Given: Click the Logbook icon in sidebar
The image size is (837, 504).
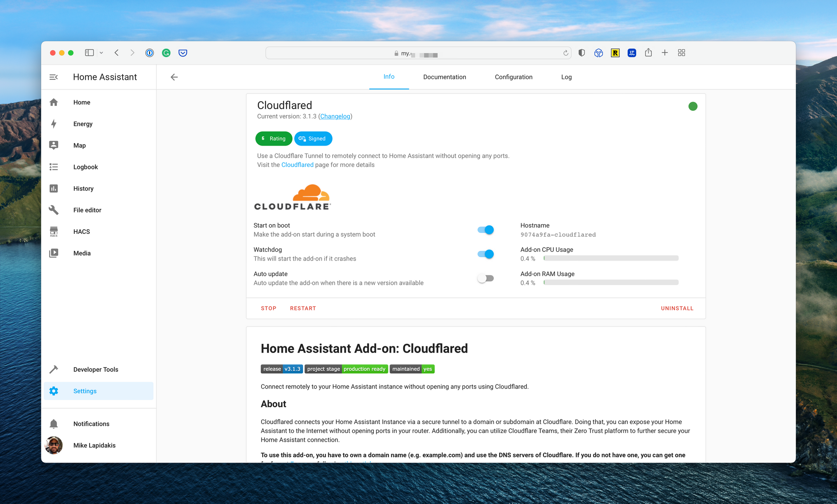Looking at the screenshot, I should click(x=54, y=166).
